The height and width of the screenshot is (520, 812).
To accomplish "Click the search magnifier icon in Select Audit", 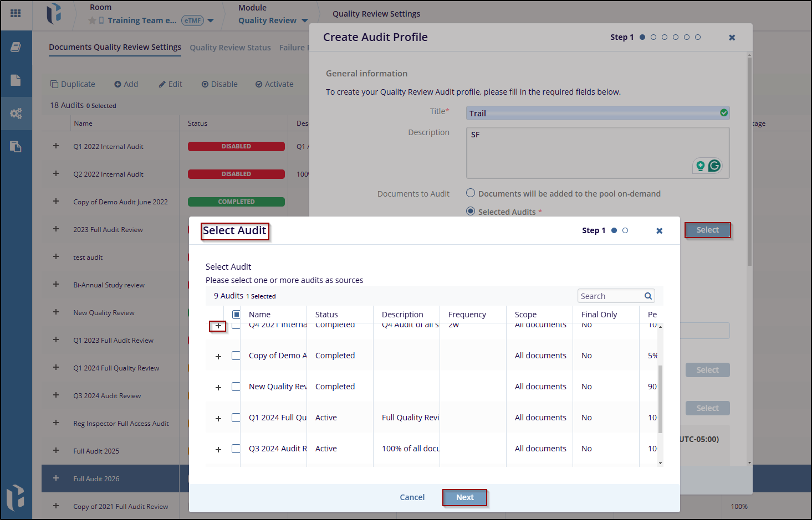I will (x=648, y=296).
